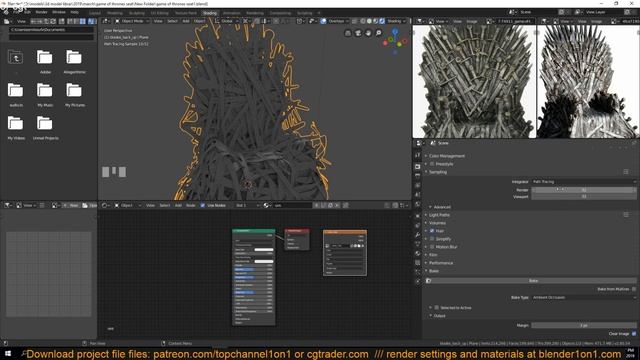This screenshot has width=640, height=360.
Task: Uncheck the Hair checkbox
Action: pyautogui.click(x=432, y=231)
